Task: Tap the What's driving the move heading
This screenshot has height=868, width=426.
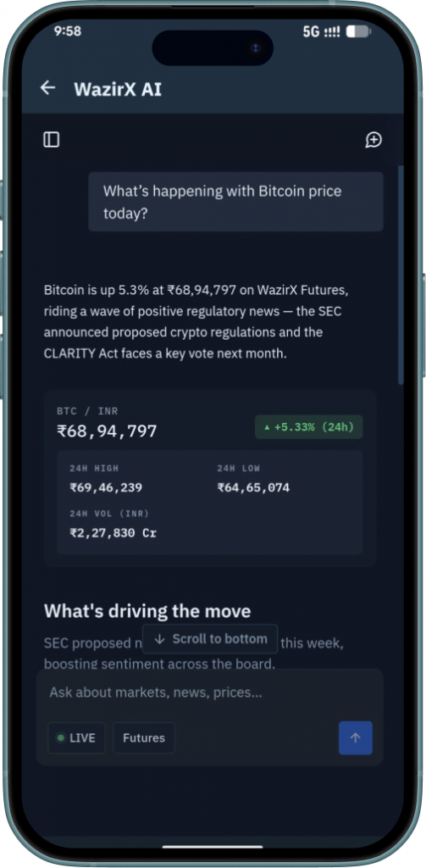Action: tap(147, 611)
